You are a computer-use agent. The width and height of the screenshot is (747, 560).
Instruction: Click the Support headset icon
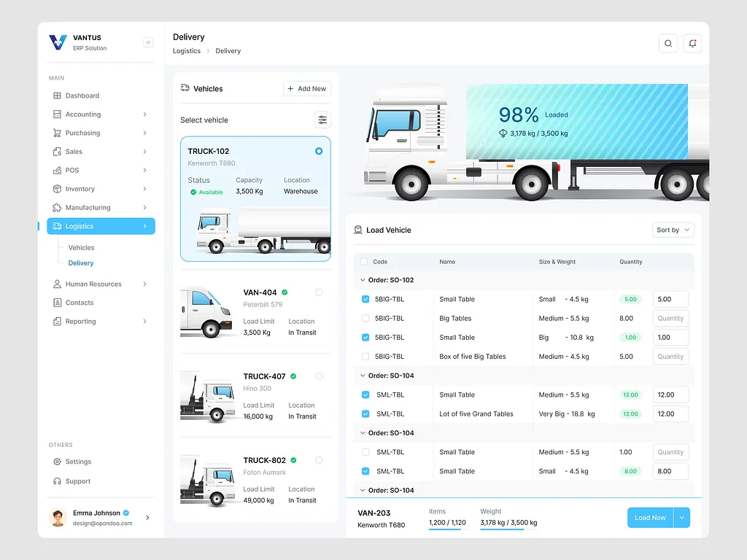click(58, 481)
